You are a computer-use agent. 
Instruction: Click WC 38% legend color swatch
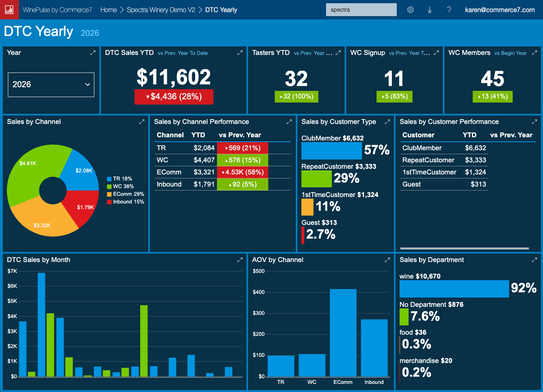point(109,187)
